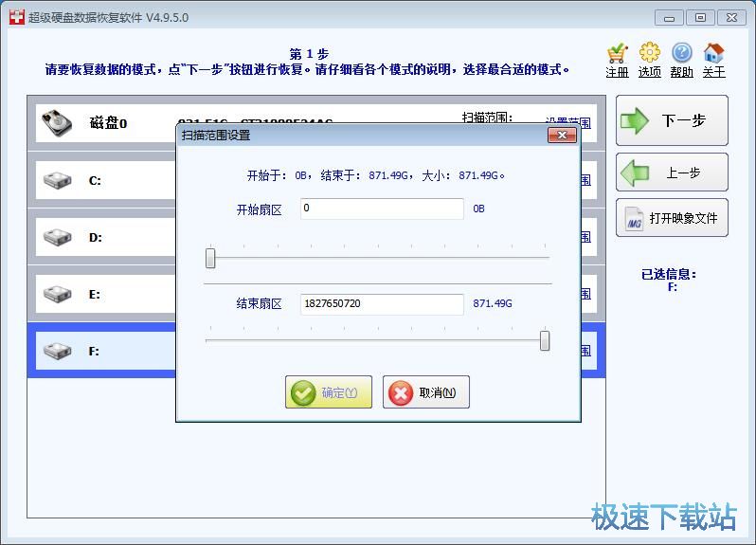Click the 关于 link label

pos(713,72)
